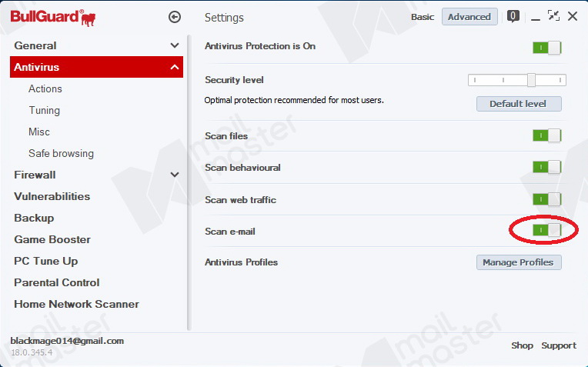This screenshot has height=367, width=588.
Task: Click the 'Optimal protection recommended' description
Action: coord(294,101)
